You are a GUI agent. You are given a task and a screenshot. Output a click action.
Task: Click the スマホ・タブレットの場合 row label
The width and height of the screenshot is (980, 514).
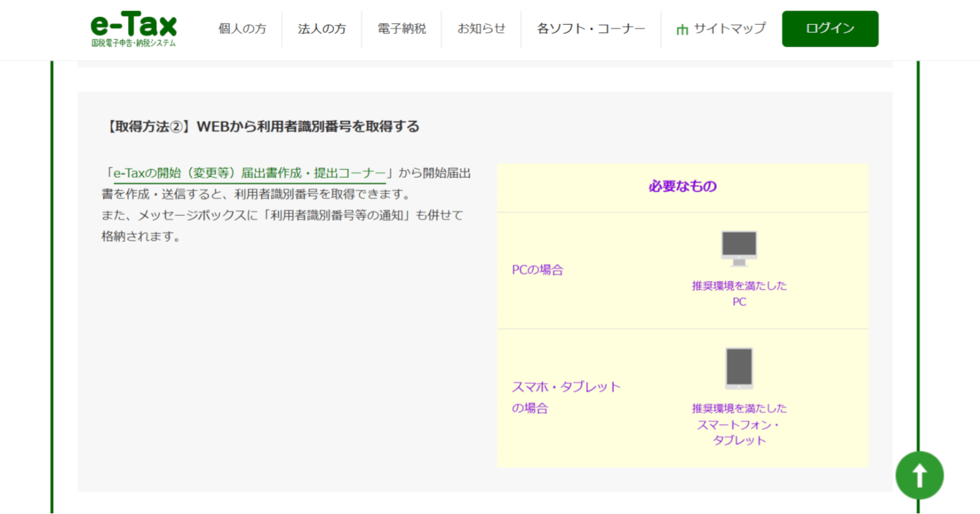pos(565,397)
